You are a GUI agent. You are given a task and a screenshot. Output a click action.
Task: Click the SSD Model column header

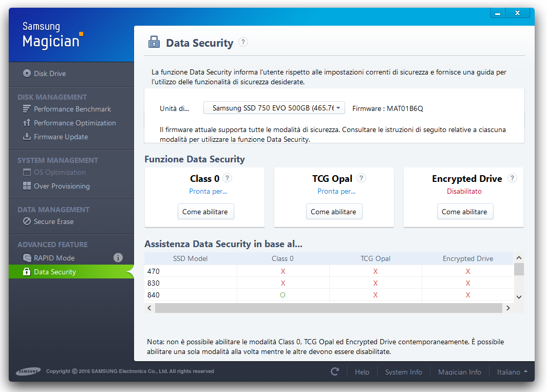pos(191,258)
